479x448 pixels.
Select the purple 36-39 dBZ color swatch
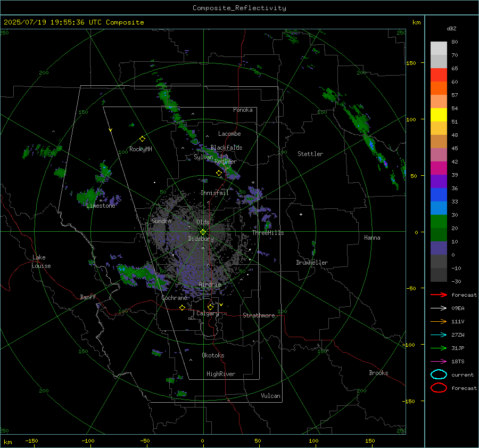439,181
